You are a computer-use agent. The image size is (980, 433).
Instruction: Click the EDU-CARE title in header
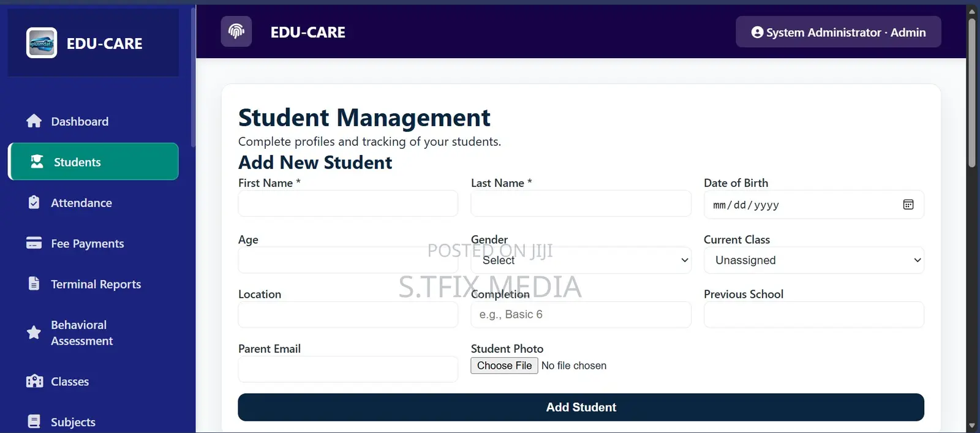[308, 32]
